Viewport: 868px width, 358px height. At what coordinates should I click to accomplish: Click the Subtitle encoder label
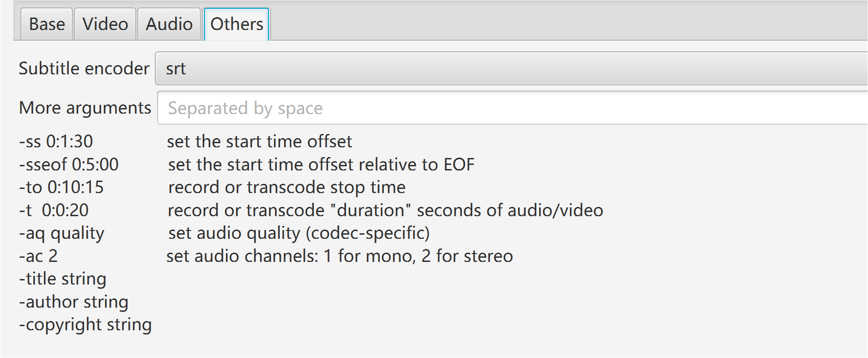point(84,69)
